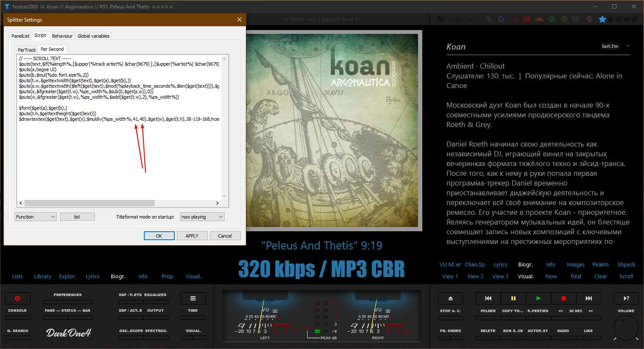Click the eject icon button

coord(450,298)
